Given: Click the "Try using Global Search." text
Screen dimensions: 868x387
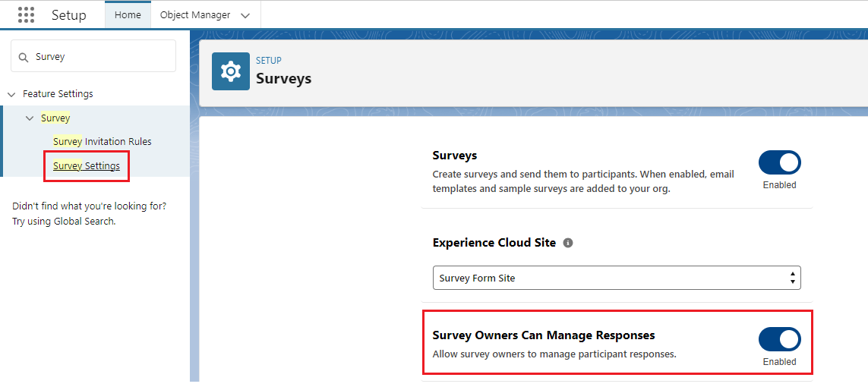Looking at the screenshot, I should coord(65,222).
